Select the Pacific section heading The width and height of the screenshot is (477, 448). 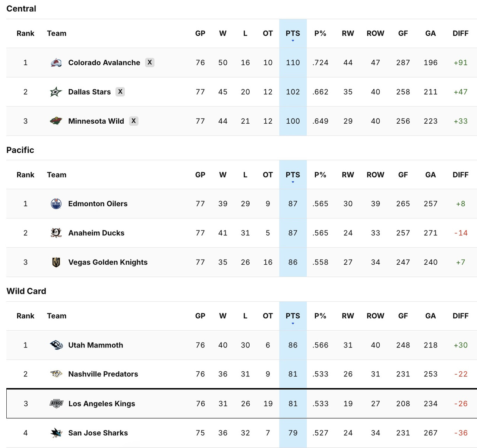(20, 150)
